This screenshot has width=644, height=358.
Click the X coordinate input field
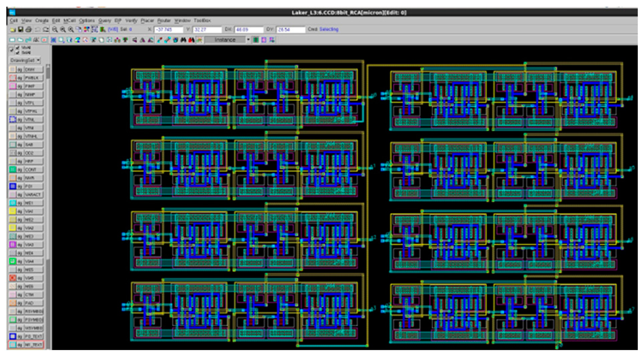coord(168,30)
